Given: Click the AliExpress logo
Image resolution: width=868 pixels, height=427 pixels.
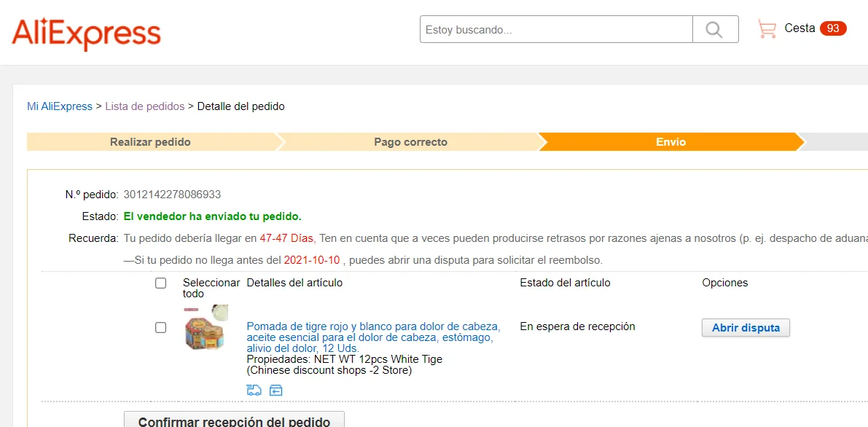Looking at the screenshot, I should pyautogui.click(x=86, y=33).
